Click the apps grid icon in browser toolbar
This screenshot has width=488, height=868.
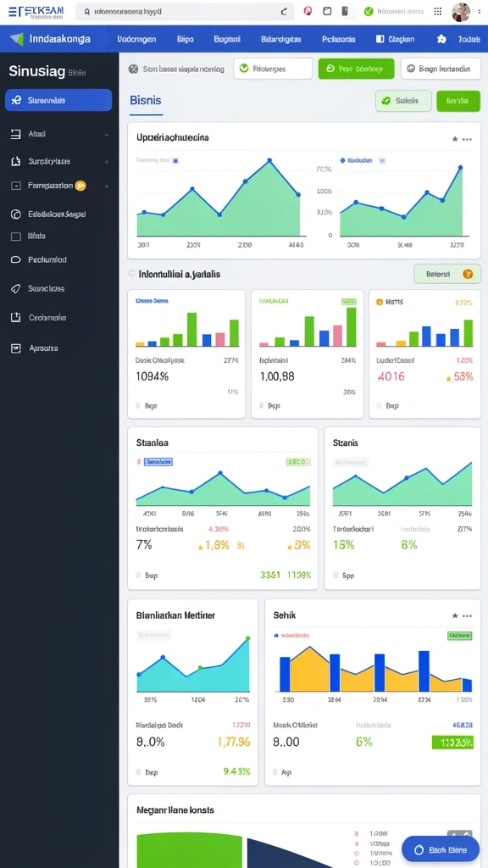(x=438, y=11)
